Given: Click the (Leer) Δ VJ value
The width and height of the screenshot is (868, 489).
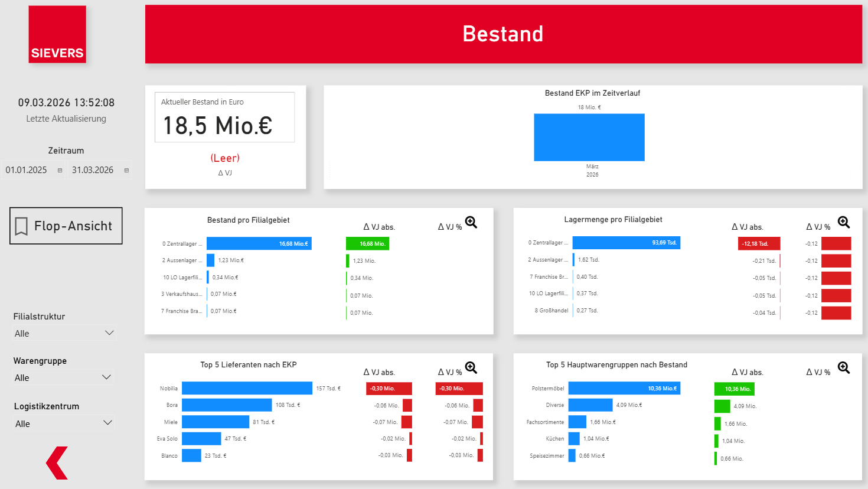Looking at the screenshot, I should pos(225,158).
